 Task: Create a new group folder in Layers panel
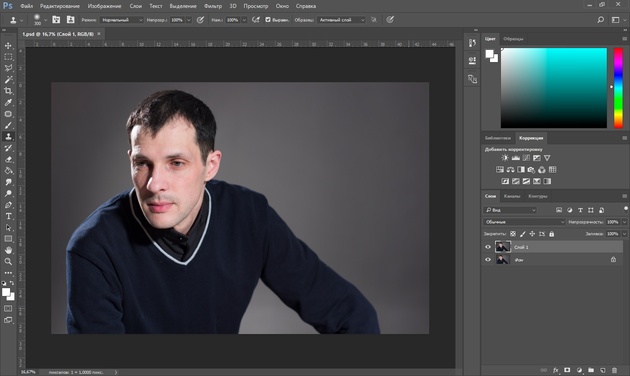[591, 370]
